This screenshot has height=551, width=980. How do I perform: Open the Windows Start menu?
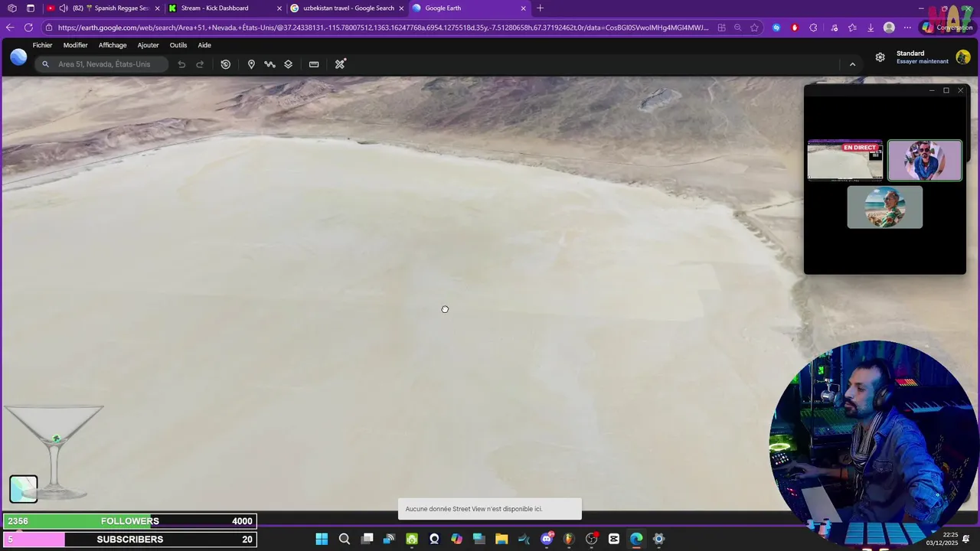coord(322,540)
